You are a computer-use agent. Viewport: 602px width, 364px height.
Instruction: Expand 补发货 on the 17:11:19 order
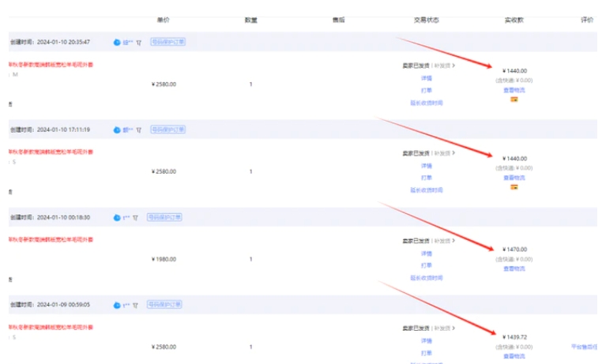tap(445, 153)
